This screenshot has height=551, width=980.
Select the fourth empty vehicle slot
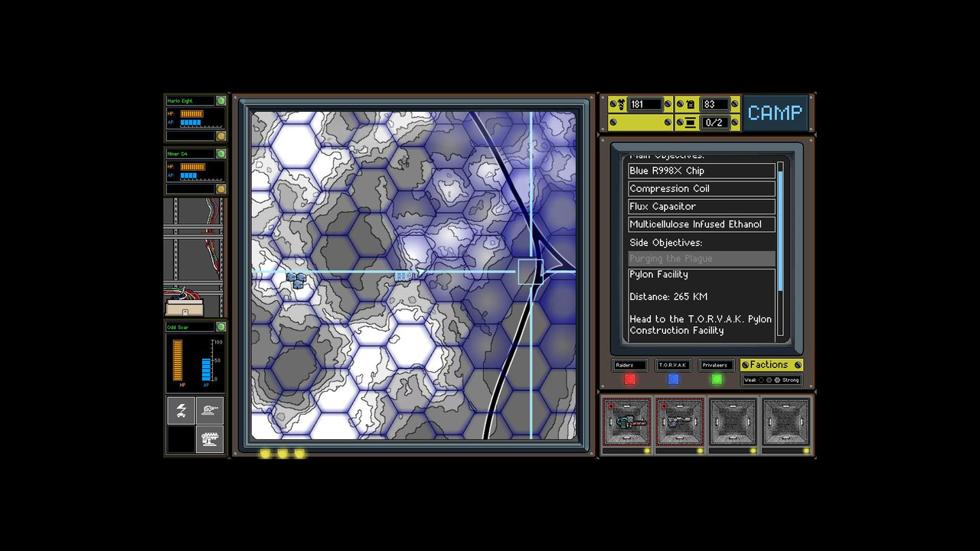(x=786, y=422)
